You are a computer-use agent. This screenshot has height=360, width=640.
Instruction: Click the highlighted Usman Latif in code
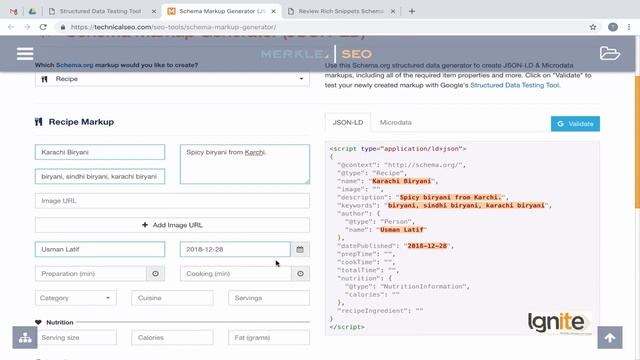(x=402, y=230)
